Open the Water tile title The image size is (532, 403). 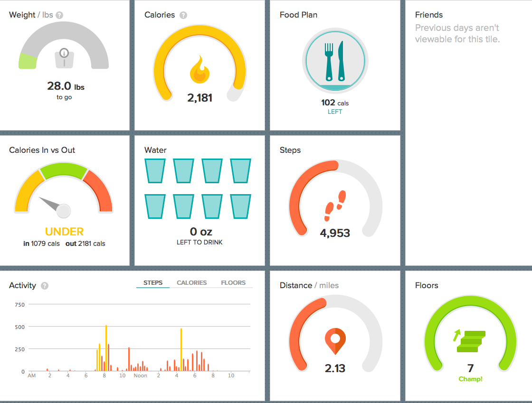(155, 150)
